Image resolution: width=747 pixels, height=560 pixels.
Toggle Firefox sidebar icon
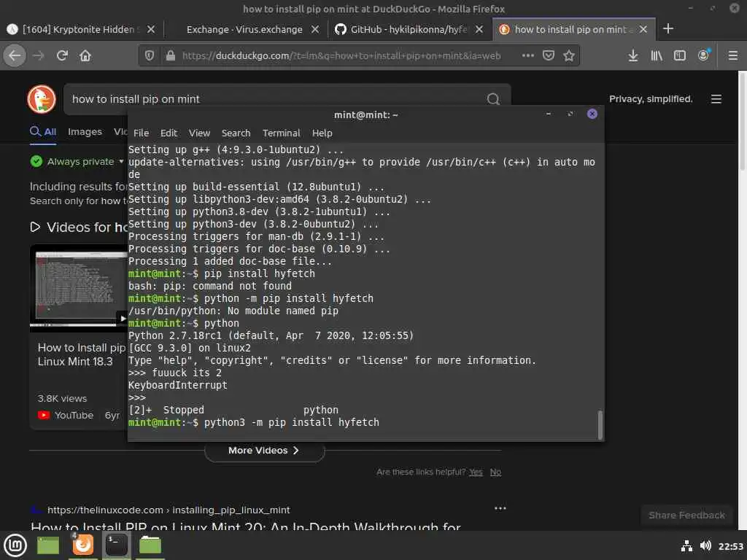coord(680,55)
